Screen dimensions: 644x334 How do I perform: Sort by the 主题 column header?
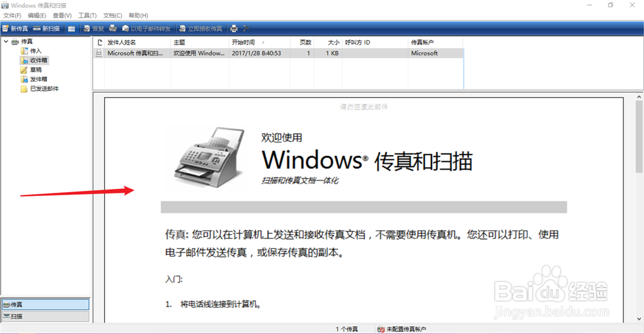pyautogui.click(x=200, y=43)
